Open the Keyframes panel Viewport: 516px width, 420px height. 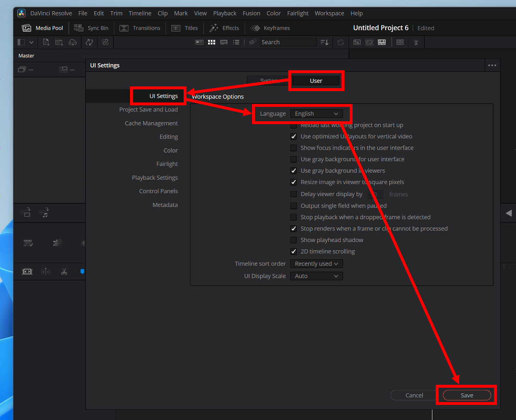tap(270, 28)
